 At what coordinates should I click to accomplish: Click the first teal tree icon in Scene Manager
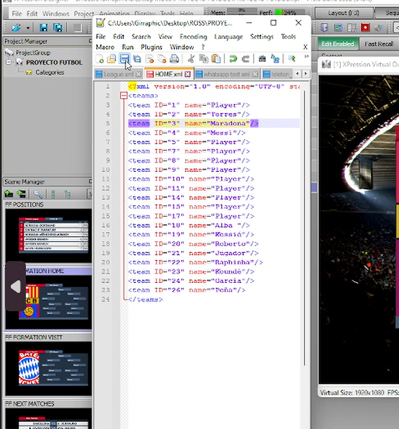(x=53, y=194)
